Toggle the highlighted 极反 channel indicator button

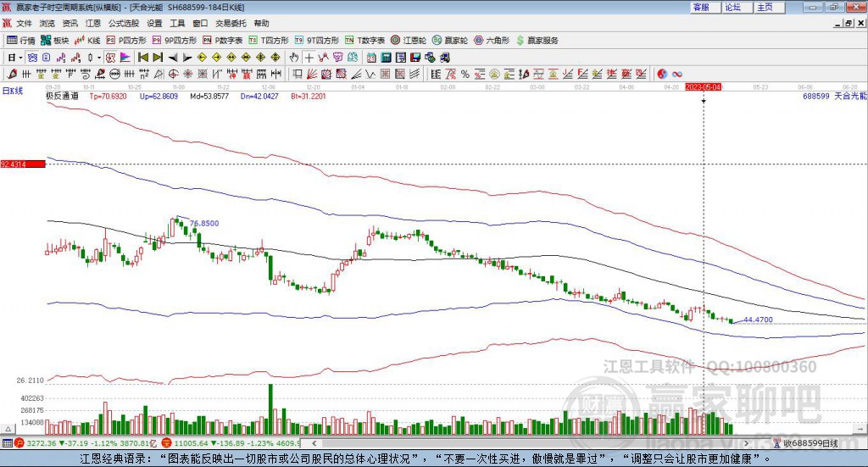[111, 58]
